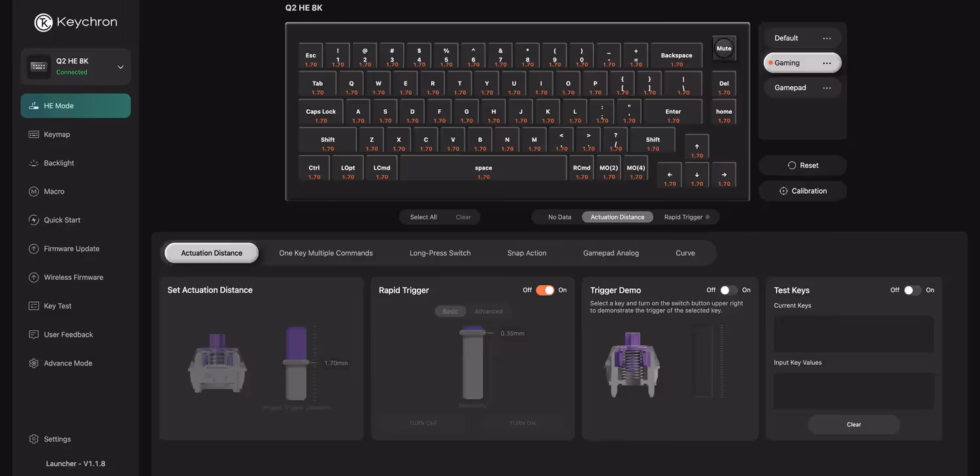The width and height of the screenshot is (980, 476).
Task: Launch Quick Start from the sidebar
Action: click(61, 220)
